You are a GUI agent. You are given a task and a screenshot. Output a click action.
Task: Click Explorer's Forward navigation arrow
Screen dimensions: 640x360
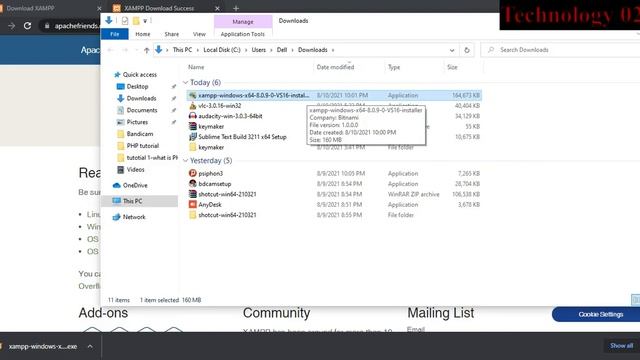(x=125, y=50)
